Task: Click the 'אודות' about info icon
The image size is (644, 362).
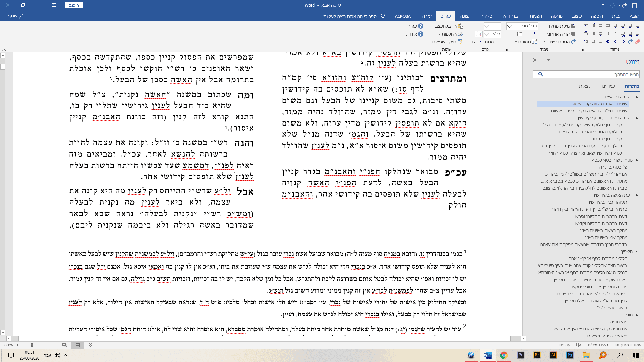Action: click(x=421, y=34)
